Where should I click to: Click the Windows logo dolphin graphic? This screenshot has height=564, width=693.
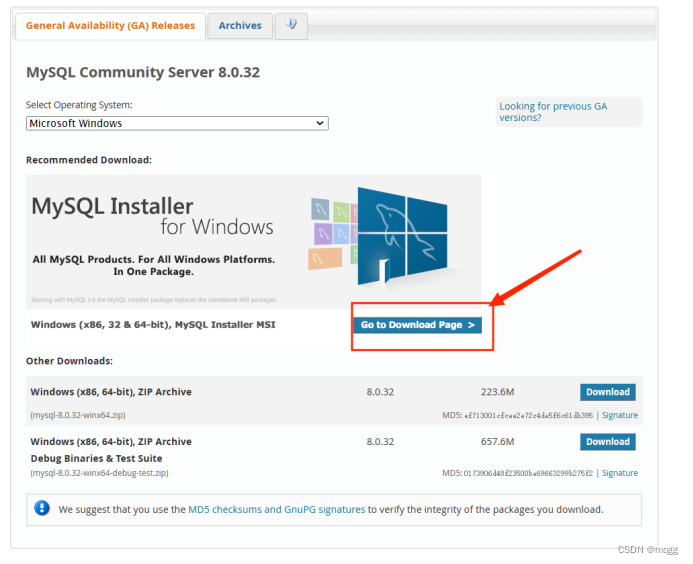coord(402,236)
